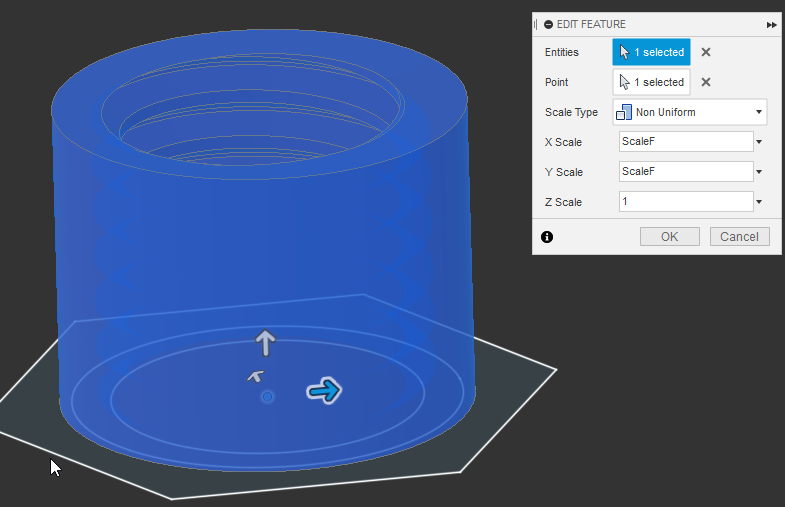Image resolution: width=785 pixels, height=507 pixels.
Task: Expand the Z Scale dropdown arrow
Action: point(759,202)
